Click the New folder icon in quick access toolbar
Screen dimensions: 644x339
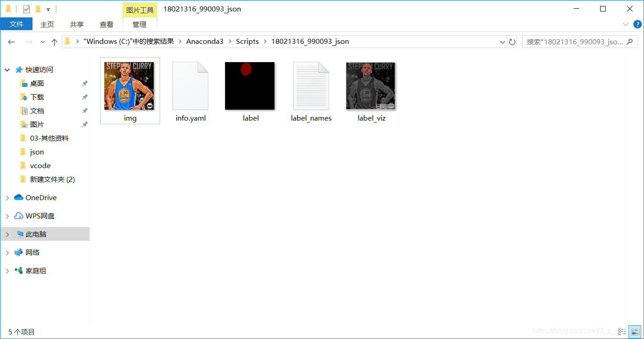click(x=38, y=9)
